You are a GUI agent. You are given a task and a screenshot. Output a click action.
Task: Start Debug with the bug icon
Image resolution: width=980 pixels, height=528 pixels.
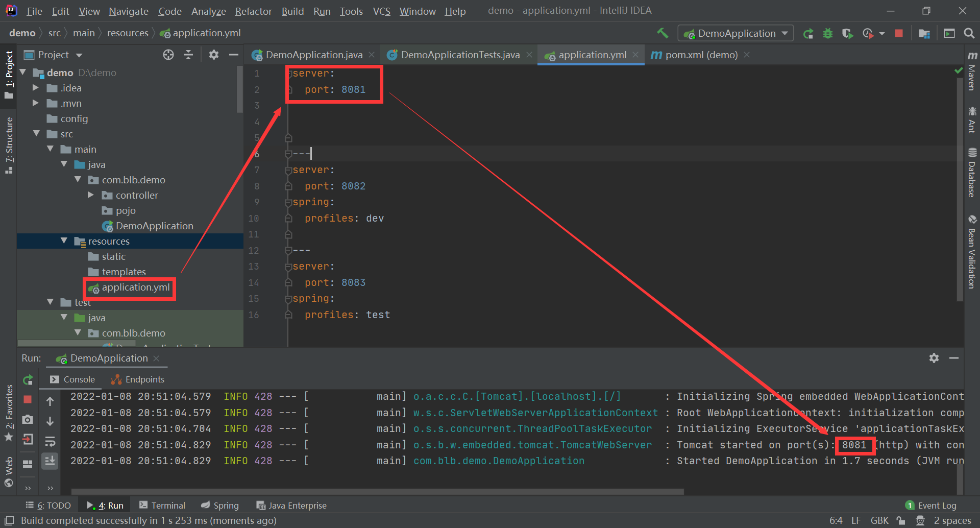(828, 34)
